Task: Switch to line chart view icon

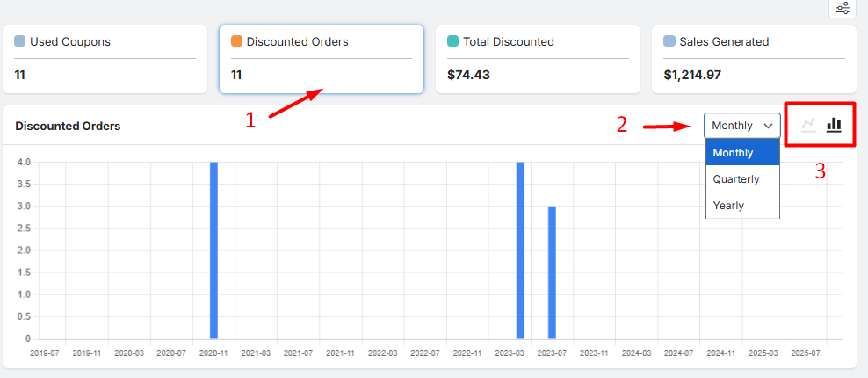Action: tap(809, 125)
